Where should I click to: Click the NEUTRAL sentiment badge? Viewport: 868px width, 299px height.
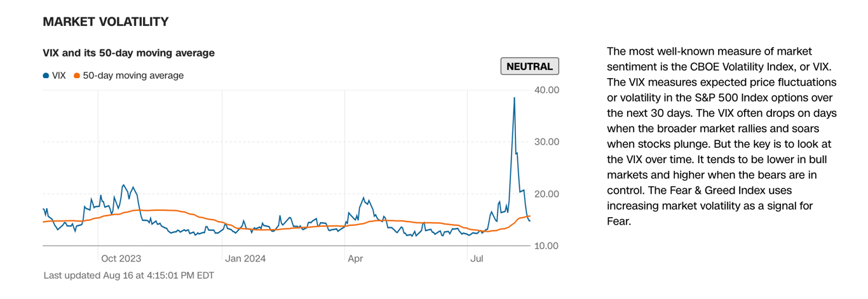(530, 66)
